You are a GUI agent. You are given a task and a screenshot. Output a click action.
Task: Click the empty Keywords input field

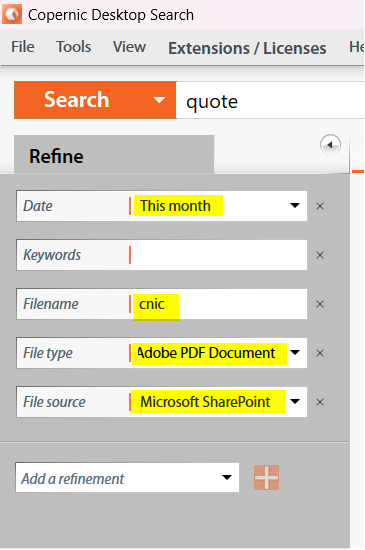[x=219, y=255]
